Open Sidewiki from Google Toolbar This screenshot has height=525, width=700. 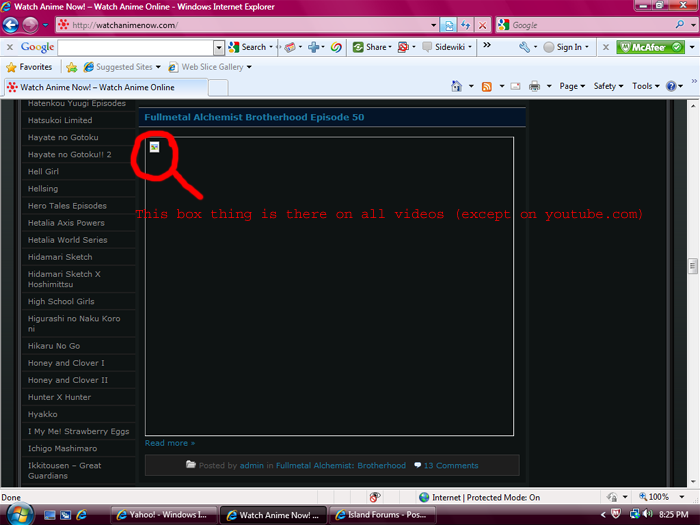tap(446, 47)
